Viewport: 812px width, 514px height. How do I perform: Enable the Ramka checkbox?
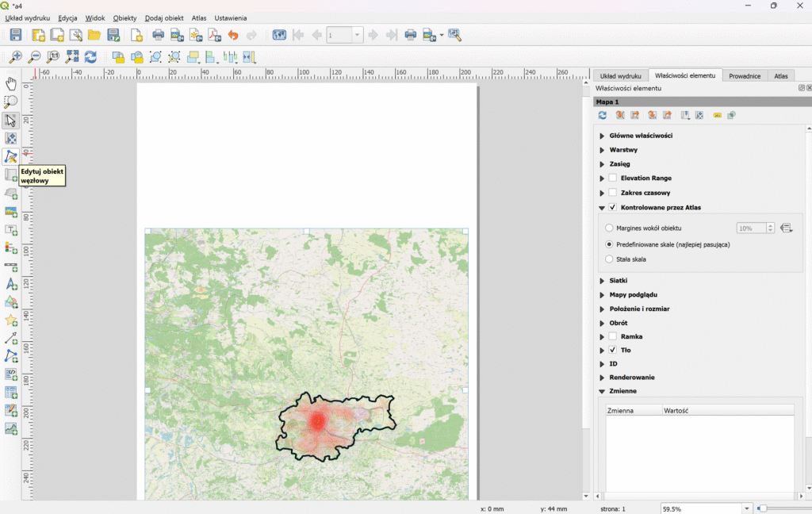point(613,336)
